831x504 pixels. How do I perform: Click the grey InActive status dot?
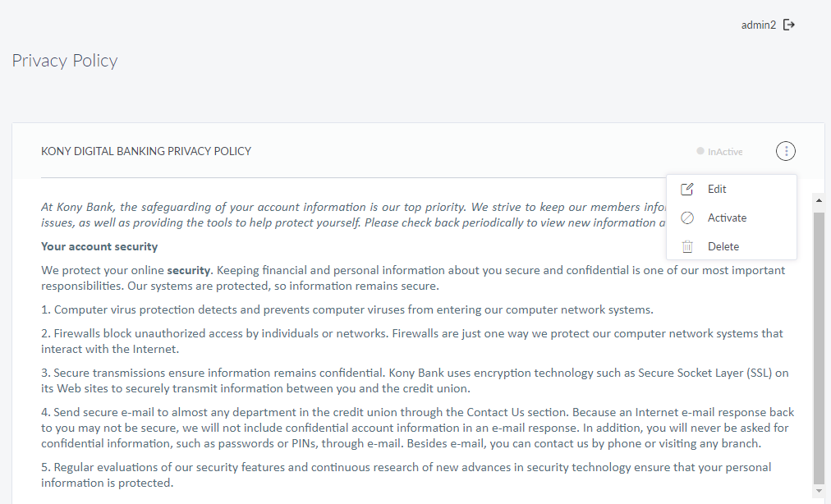700,151
